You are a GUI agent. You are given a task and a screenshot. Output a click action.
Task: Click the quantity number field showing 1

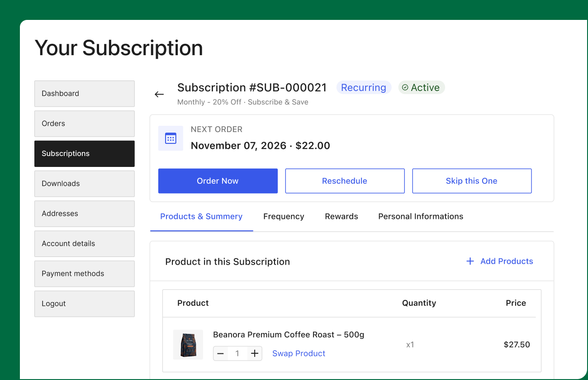coord(237,353)
